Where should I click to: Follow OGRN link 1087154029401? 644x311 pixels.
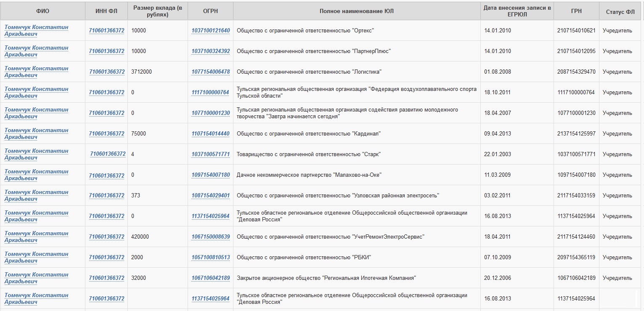211,196
